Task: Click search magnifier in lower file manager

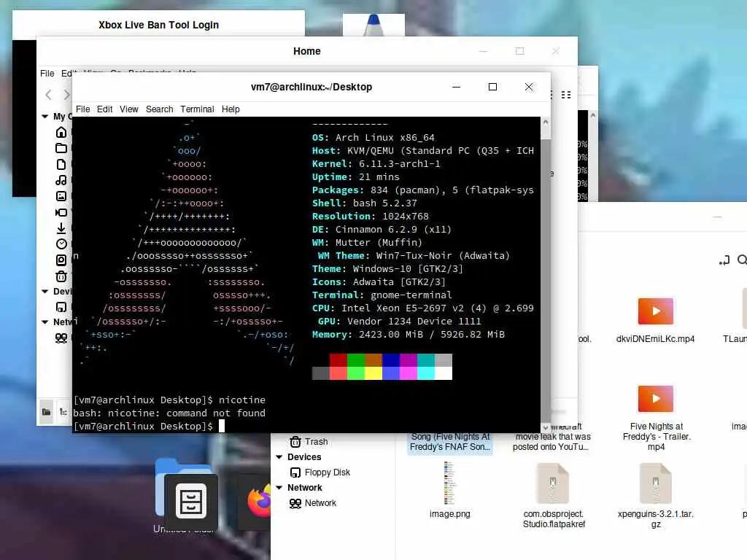Action: pos(742,260)
